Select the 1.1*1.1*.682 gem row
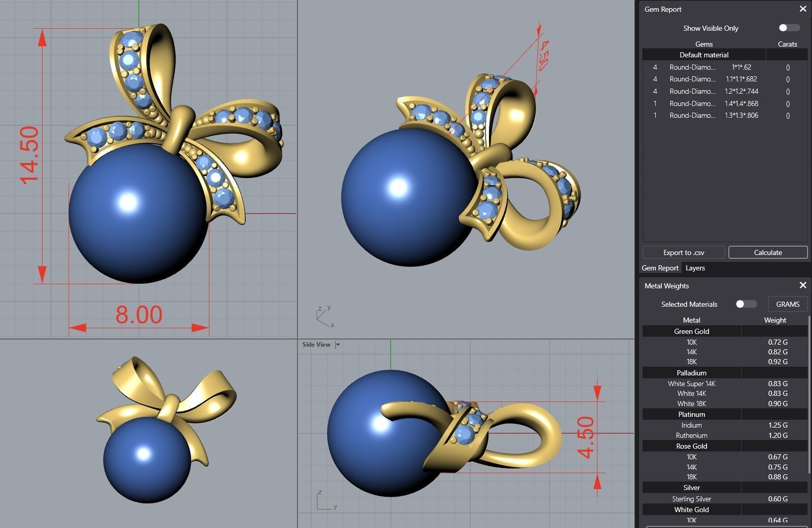Viewport: 812px width, 528px height. 725,79
